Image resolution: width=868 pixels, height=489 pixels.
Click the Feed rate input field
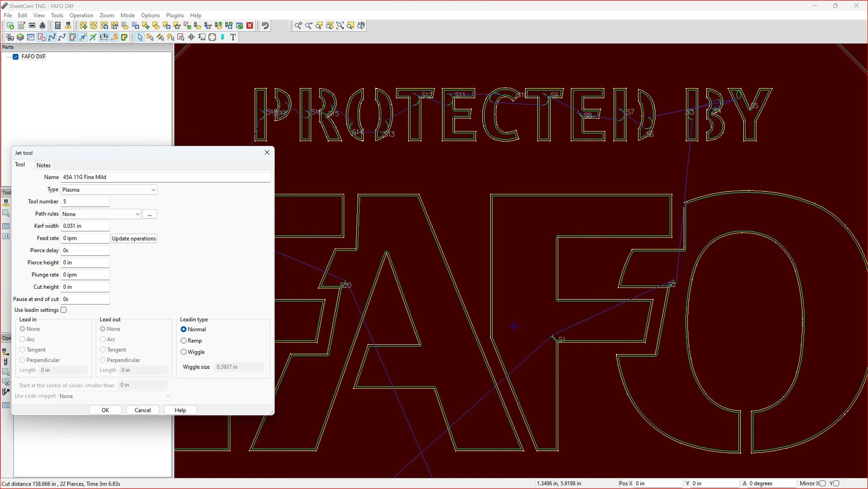(85, 238)
